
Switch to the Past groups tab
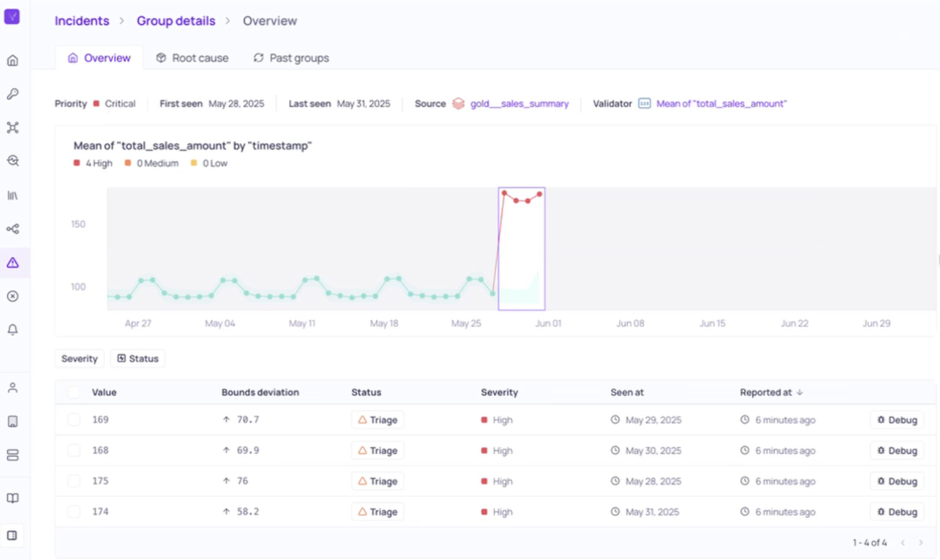[x=291, y=58]
